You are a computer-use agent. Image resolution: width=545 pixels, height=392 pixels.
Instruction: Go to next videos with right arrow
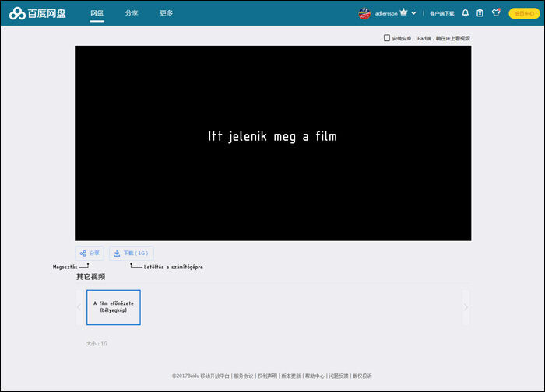coord(466,307)
